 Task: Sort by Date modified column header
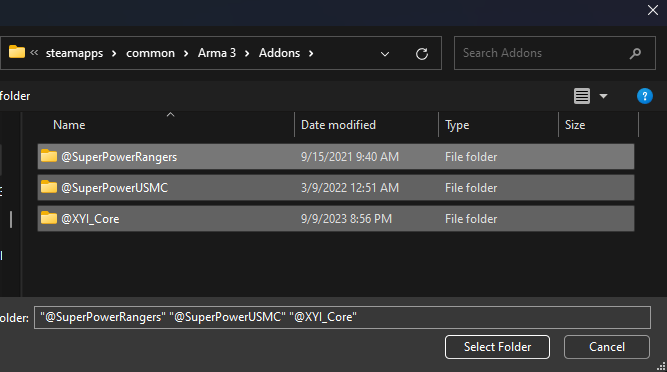tap(338, 125)
